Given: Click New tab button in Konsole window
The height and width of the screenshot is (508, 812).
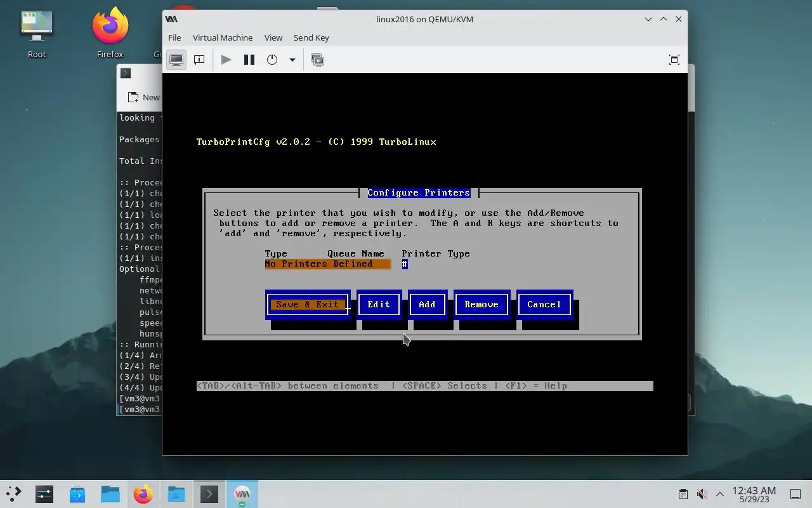Looking at the screenshot, I should pyautogui.click(x=143, y=97).
